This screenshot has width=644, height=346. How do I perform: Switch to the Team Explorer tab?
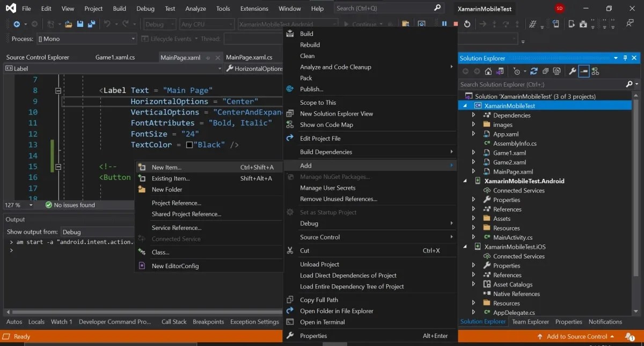pos(530,321)
